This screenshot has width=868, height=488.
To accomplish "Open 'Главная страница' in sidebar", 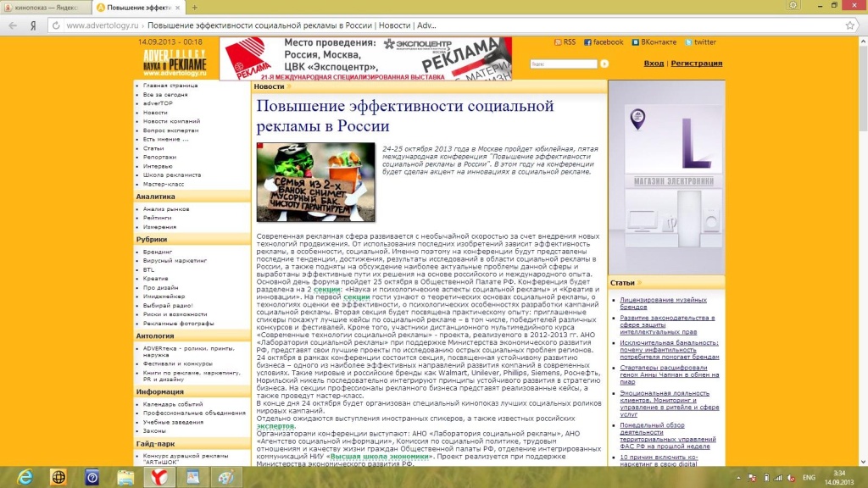I will pyautogui.click(x=170, y=86).
